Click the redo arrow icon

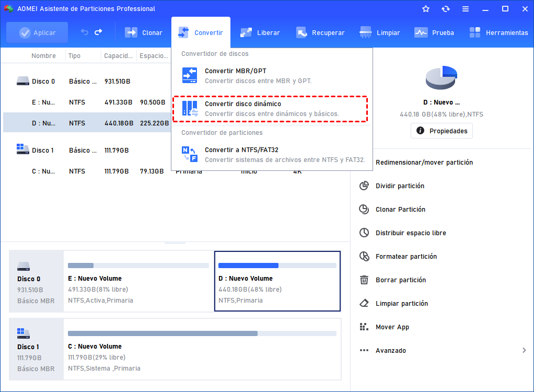98,32
